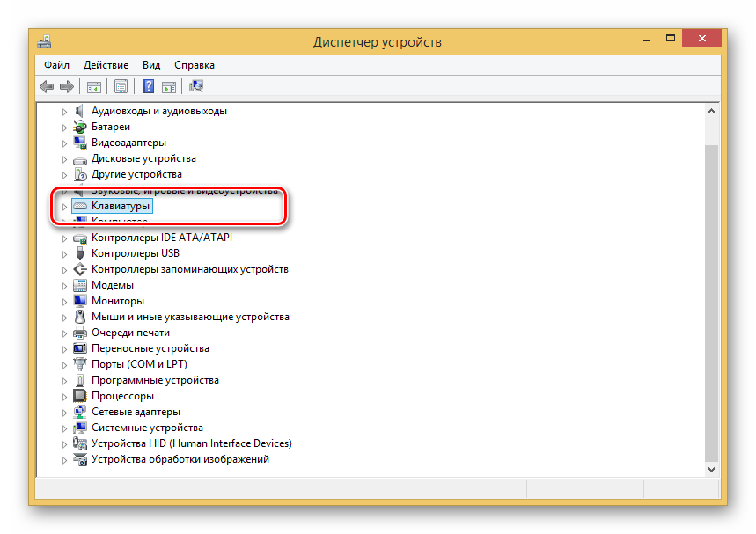This screenshot has height=534, width=756.
Task: Select Дисковые устройства tree item
Action: (143, 158)
